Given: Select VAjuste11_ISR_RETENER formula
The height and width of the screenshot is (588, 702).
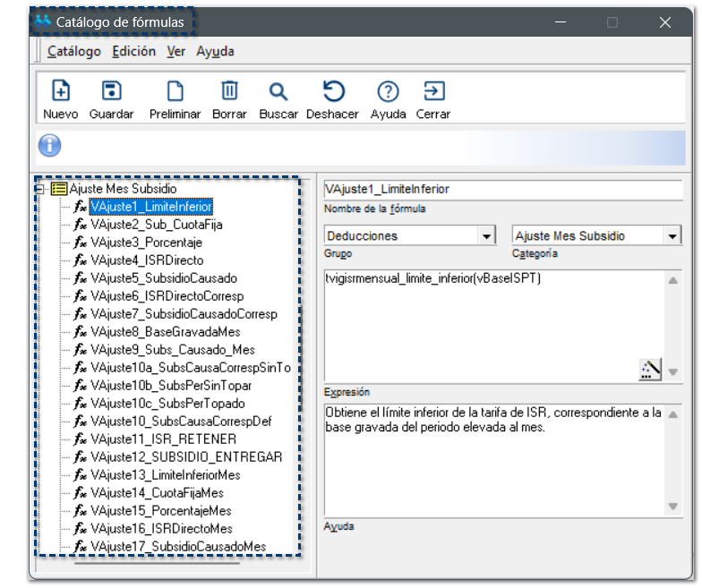Looking at the screenshot, I should tap(163, 439).
